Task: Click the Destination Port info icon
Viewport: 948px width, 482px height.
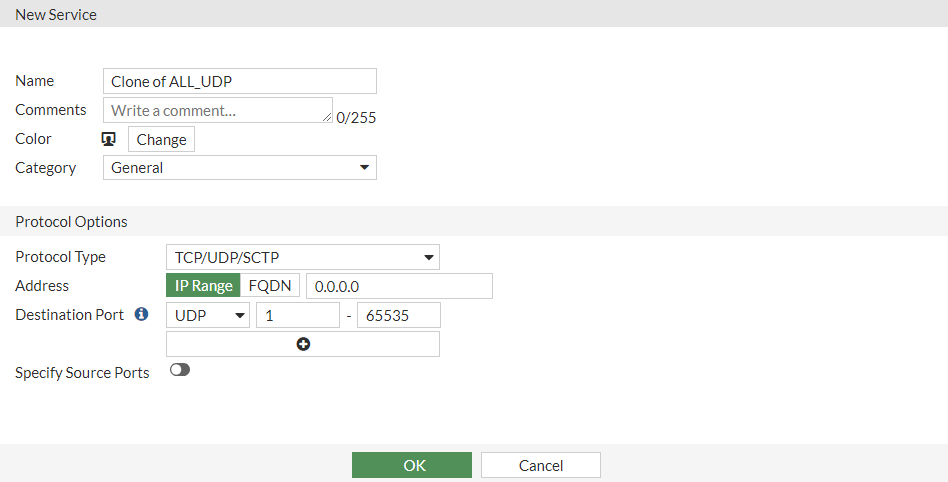Action: click(x=141, y=315)
